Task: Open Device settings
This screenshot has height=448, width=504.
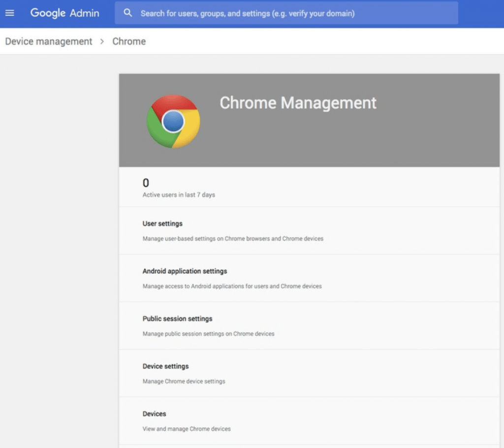Action: click(165, 366)
